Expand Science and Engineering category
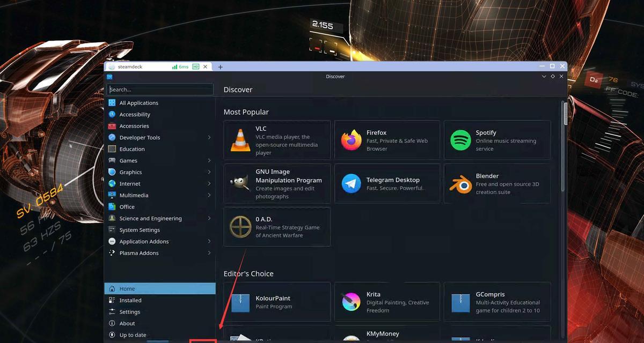The height and width of the screenshot is (343, 644). 209,218
